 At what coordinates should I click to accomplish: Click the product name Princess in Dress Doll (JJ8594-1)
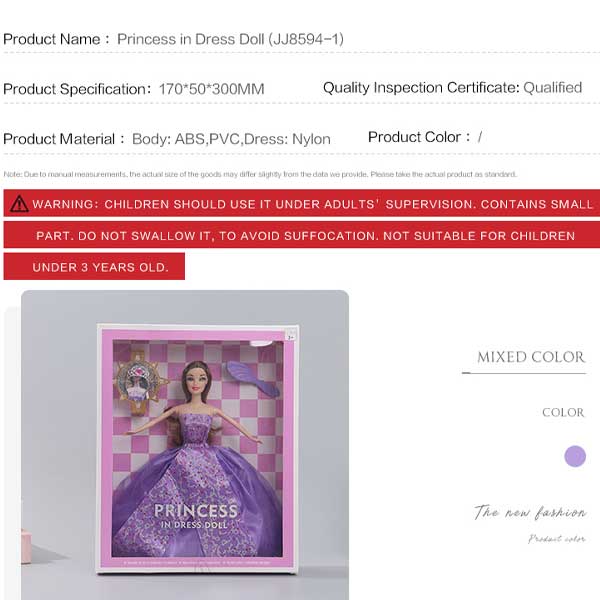click(230, 39)
